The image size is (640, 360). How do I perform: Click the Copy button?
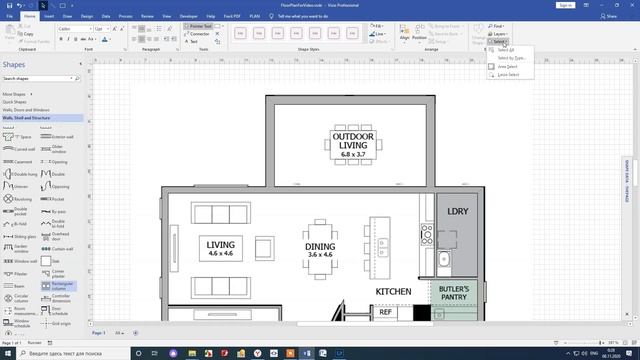click(x=26, y=34)
